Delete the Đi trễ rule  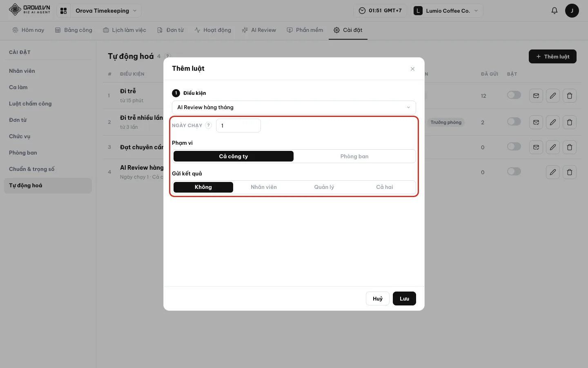(x=570, y=96)
